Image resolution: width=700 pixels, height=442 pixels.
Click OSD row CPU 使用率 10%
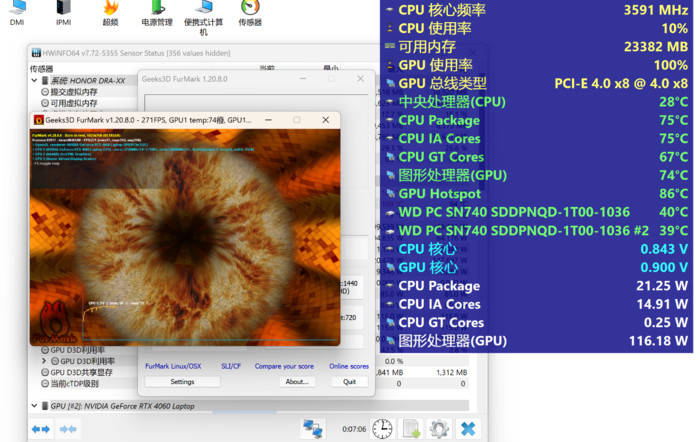pos(537,28)
